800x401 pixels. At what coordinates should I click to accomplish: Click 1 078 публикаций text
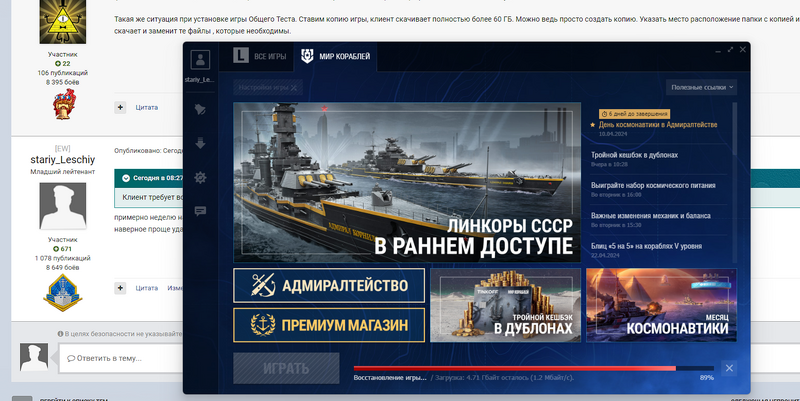click(62, 258)
